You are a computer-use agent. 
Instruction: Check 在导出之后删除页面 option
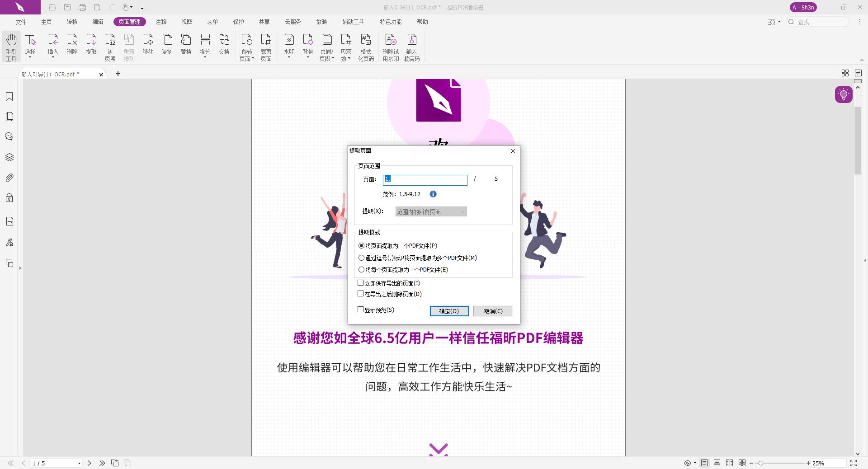pos(361,294)
